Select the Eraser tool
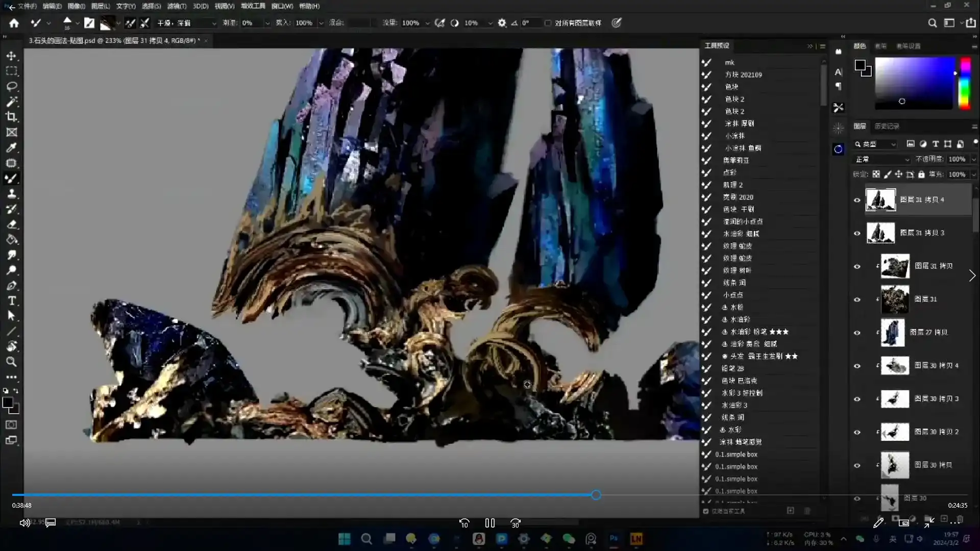Viewport: 980px width, 551px height. [12, 224]
